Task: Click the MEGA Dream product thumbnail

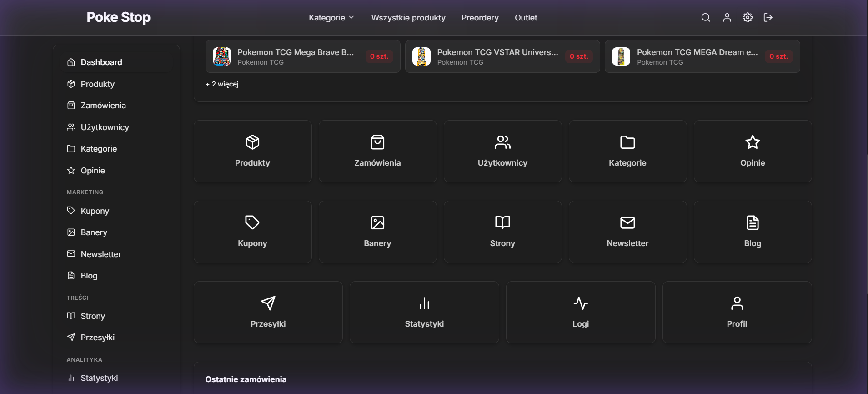Action: pyautogui.click(x=621, y=56)
